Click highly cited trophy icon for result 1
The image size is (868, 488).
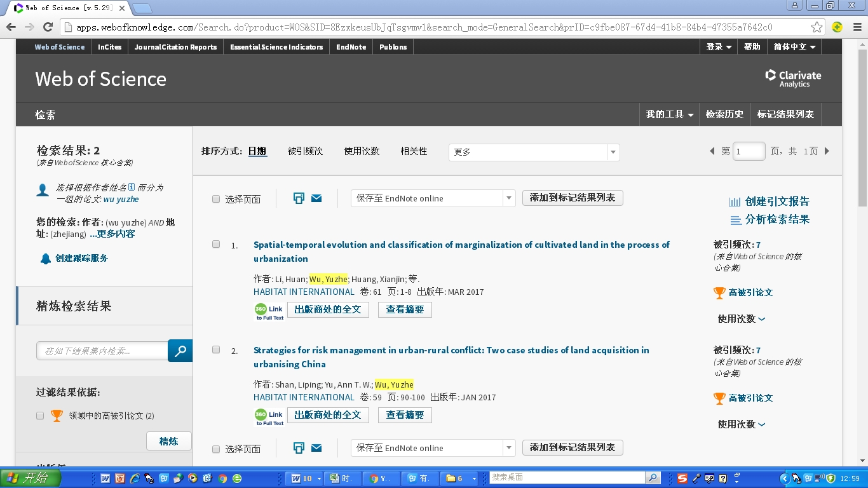(x=719, y=292)
